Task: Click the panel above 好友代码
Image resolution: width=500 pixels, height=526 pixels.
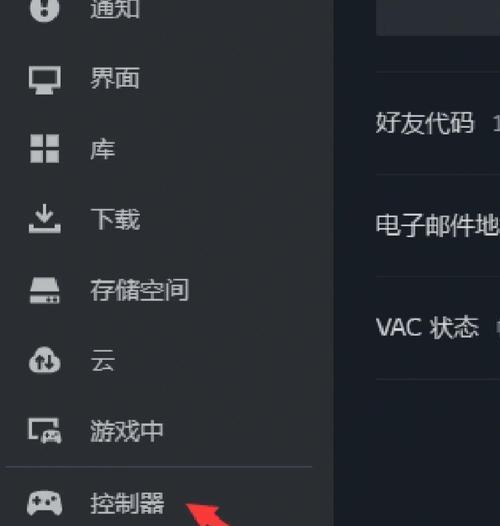Action: click(x=438, y=17)
